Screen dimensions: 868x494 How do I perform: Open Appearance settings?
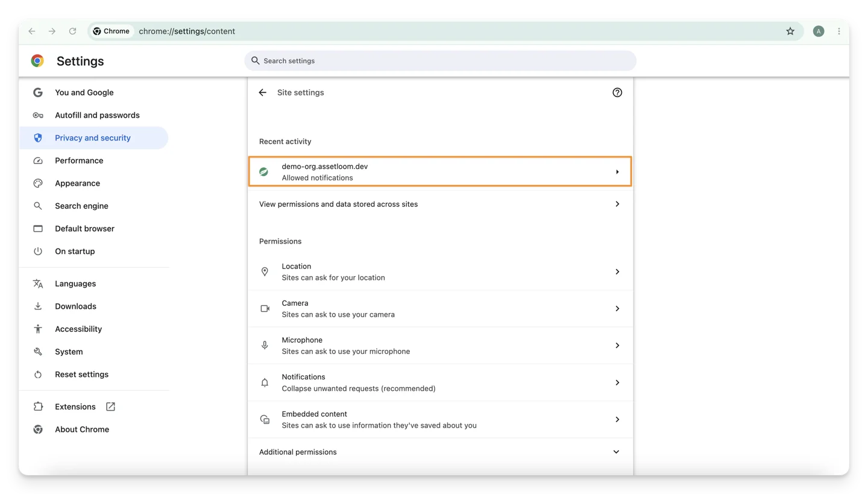click(x=94, y=183)
